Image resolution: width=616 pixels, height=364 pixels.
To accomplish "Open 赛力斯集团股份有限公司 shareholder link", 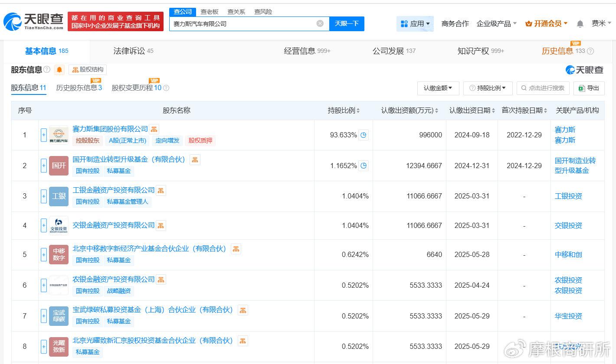I will pos(110,129).
